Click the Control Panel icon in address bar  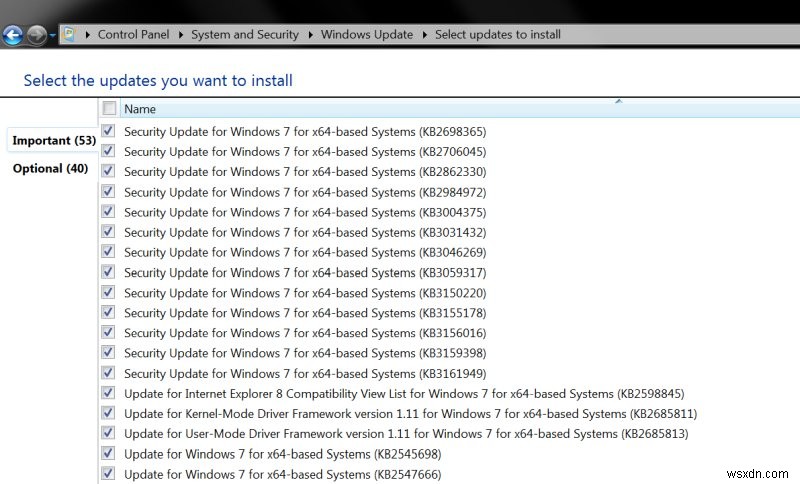pos(69,35)
